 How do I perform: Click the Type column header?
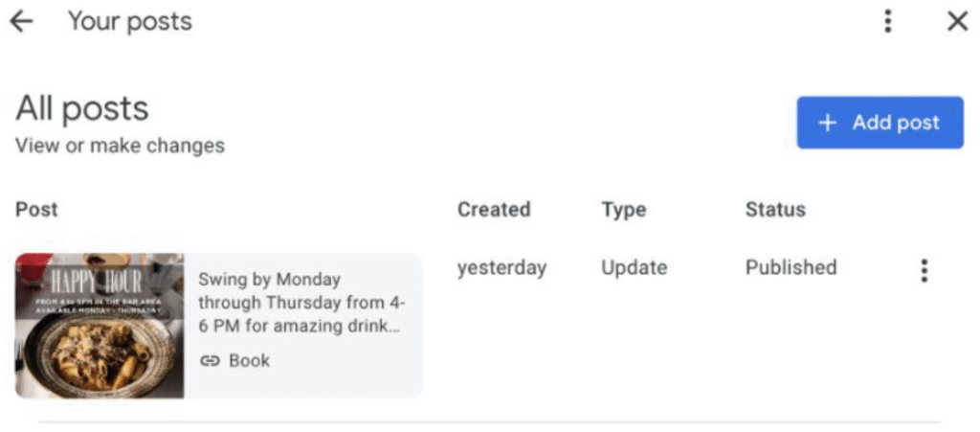click(623, 209)
